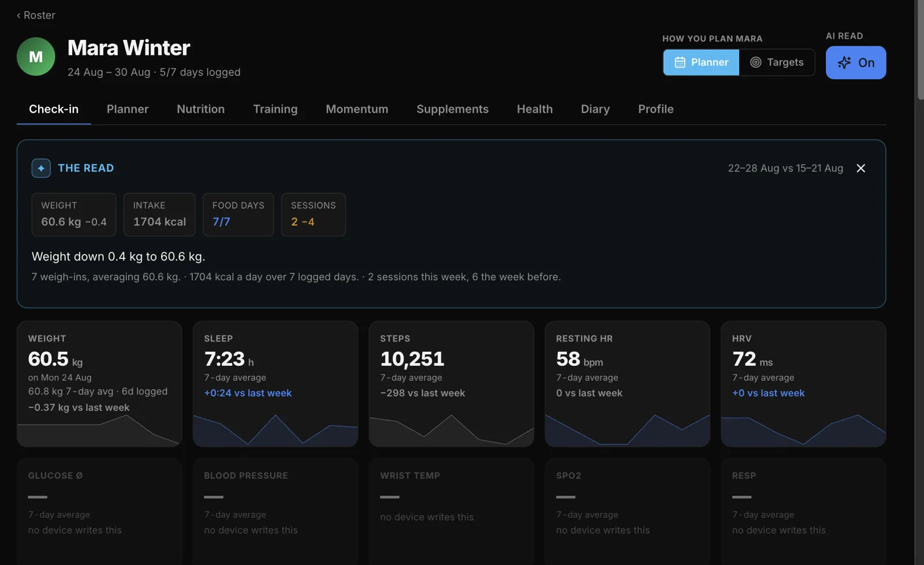Open the Nutrition tab

(200, 109)
